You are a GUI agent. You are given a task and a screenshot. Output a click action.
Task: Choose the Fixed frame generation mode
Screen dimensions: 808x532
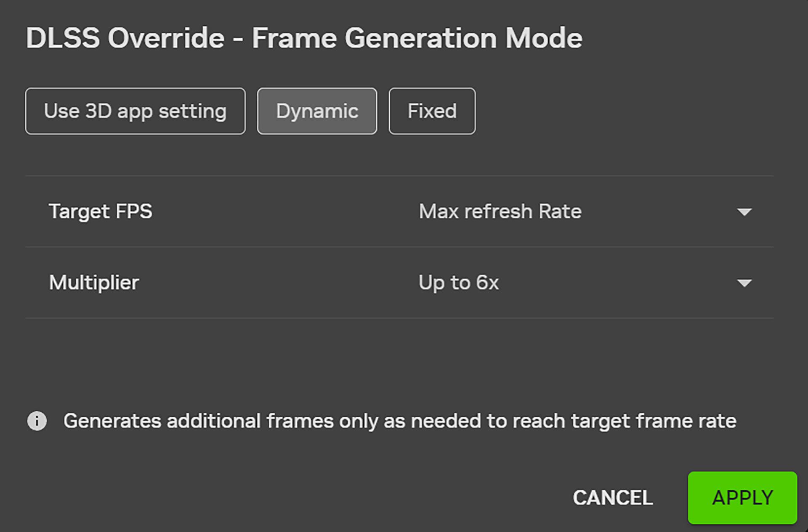[432, 111]
